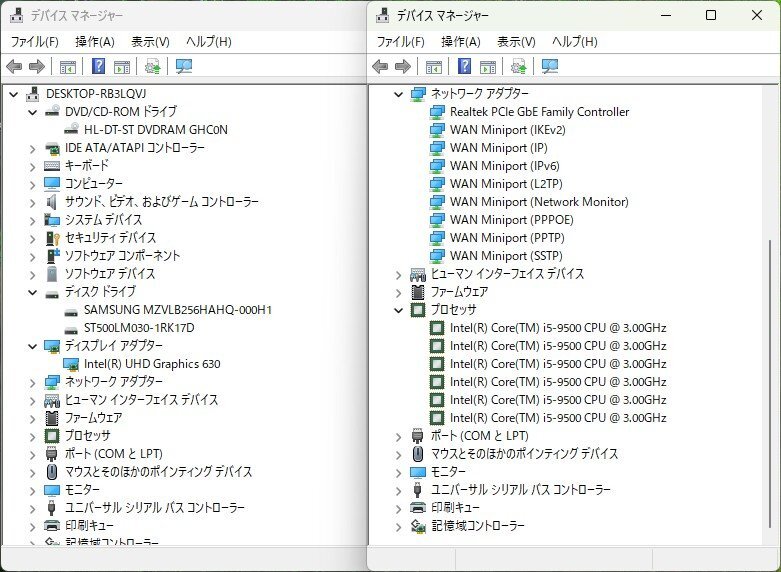Expand ポート (COM と LPT) in right window
The width and height of the screenshot is (781, 572).
[x=398, y=436]
